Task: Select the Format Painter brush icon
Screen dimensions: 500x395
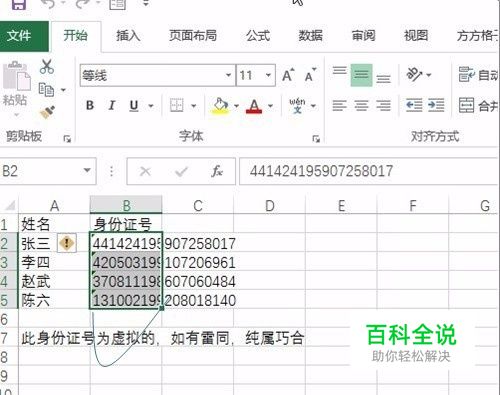Action: [47, 112]
